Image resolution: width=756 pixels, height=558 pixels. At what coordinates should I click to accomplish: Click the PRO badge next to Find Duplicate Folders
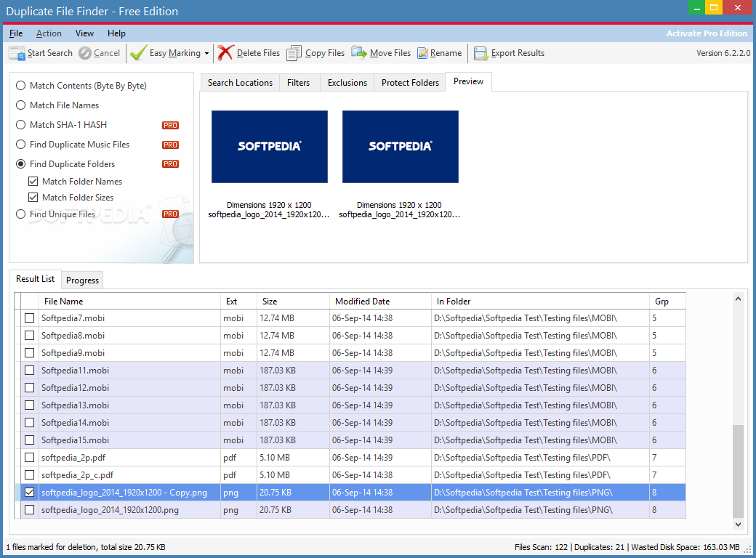click(170, 163)
